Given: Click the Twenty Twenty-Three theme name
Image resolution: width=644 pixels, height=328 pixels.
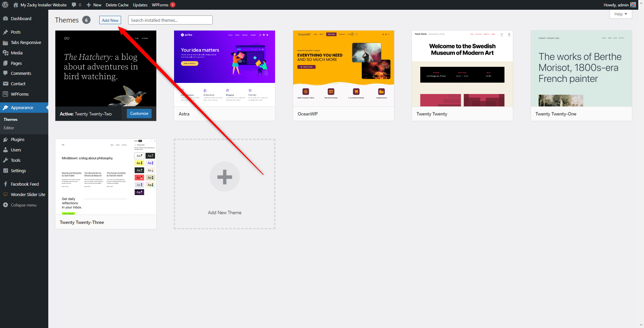Looking at the screenshot, I should click(82, 222).
